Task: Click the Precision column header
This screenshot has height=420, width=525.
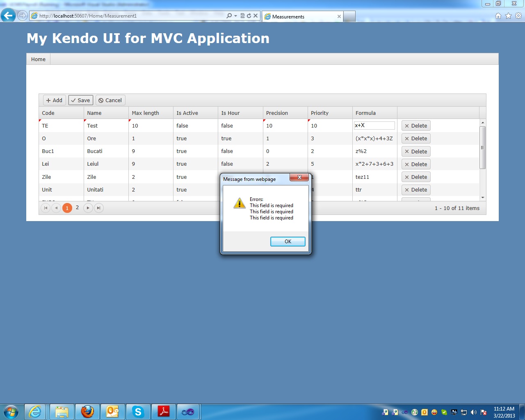Action: coord(285,113)
